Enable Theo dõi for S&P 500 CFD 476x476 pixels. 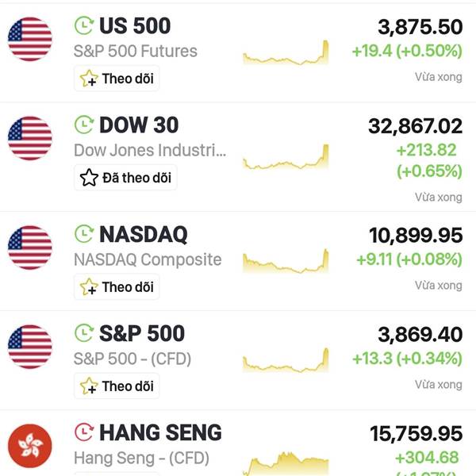tap(117, 386)
